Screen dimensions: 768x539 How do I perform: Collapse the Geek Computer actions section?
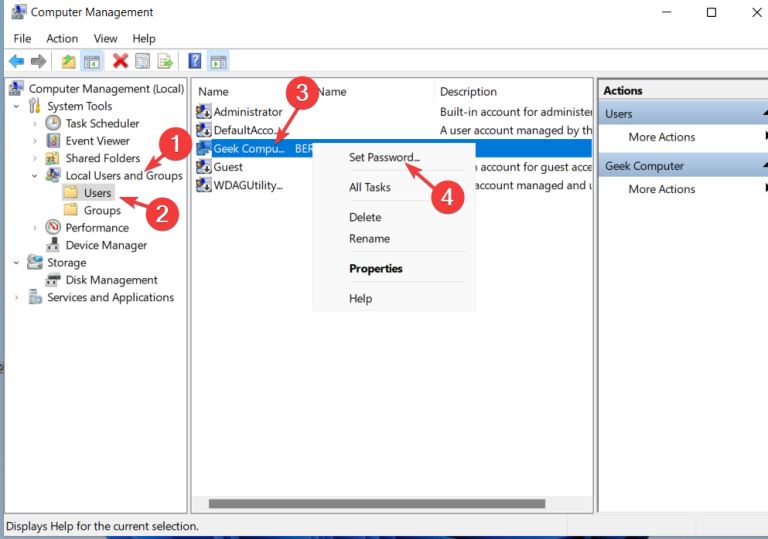765,166
